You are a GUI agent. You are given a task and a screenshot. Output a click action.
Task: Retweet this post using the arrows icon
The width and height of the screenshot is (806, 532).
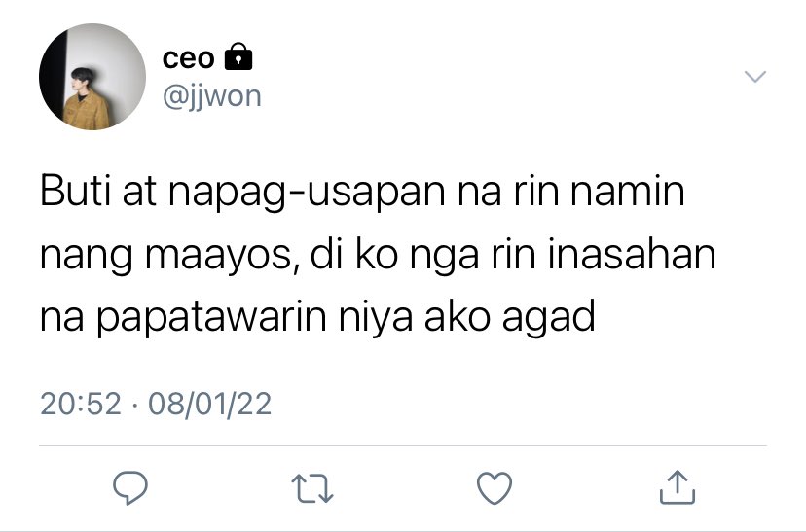pyautogui.click(x=312, y=488)
